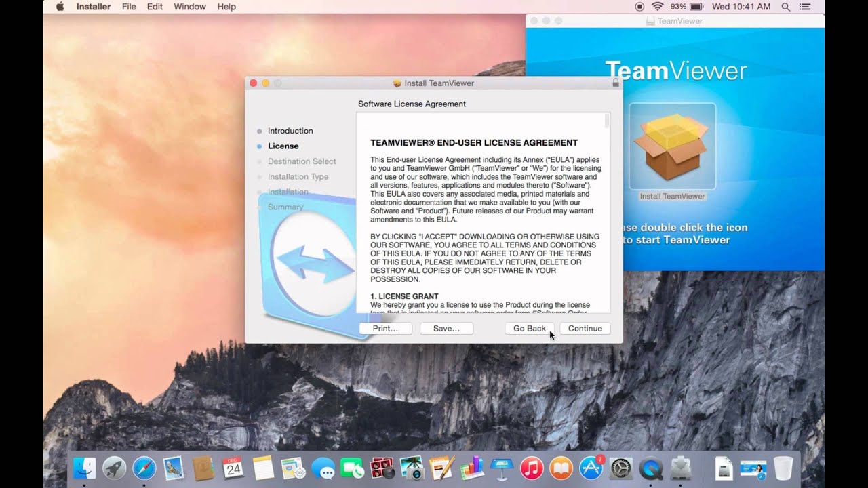Open the Help menu
The height and width of the screenshot is (488, 868).
click(226, 7)
